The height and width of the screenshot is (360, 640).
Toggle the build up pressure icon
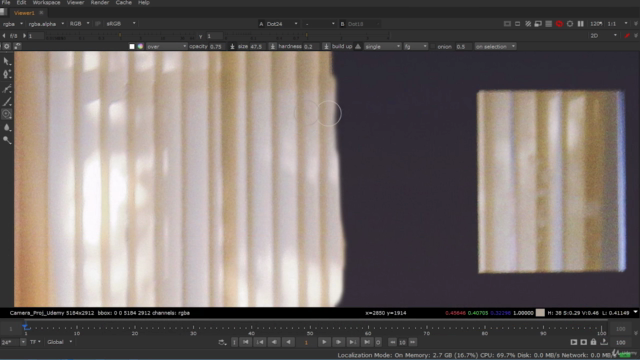click(358, 47)
